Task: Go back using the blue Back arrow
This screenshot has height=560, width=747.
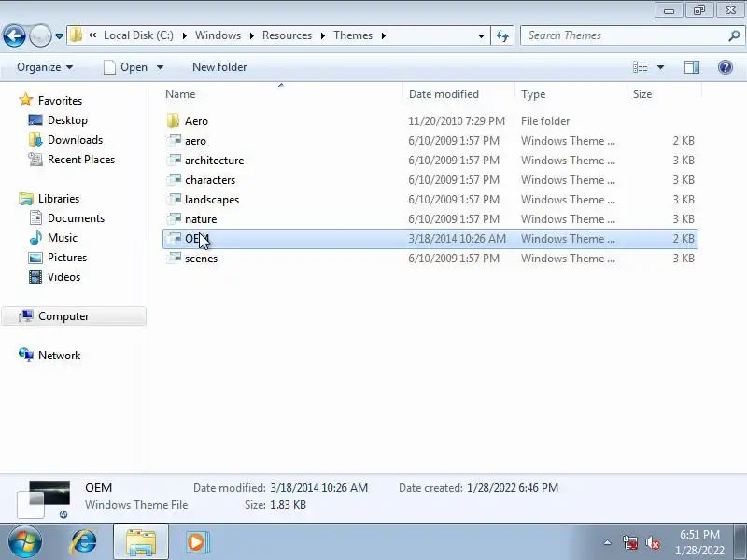Action: (x=14, y=35)
